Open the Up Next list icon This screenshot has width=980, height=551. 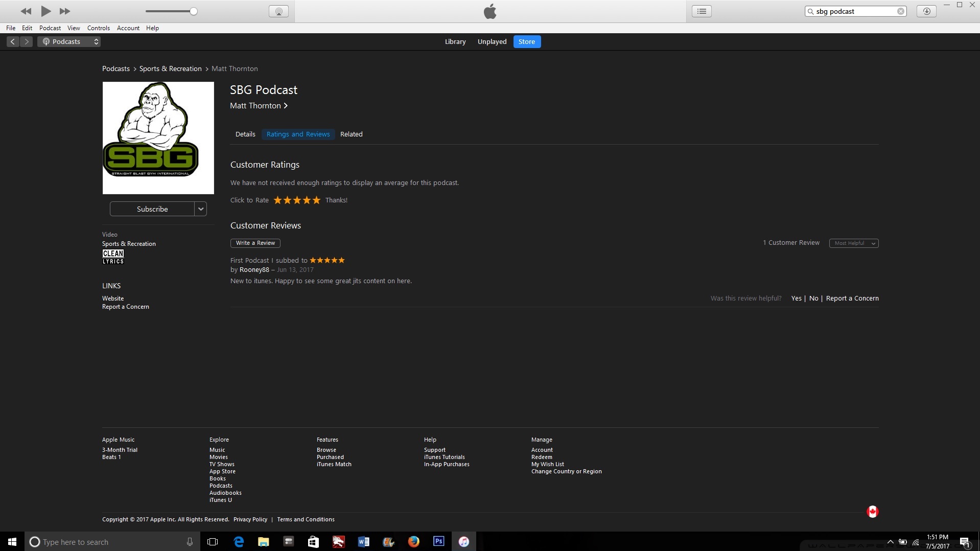702,11
